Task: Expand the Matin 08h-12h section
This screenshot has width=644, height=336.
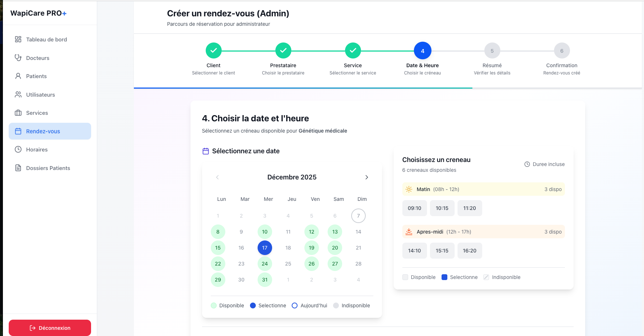Action: pyautogui.click(x=483, y=189)
